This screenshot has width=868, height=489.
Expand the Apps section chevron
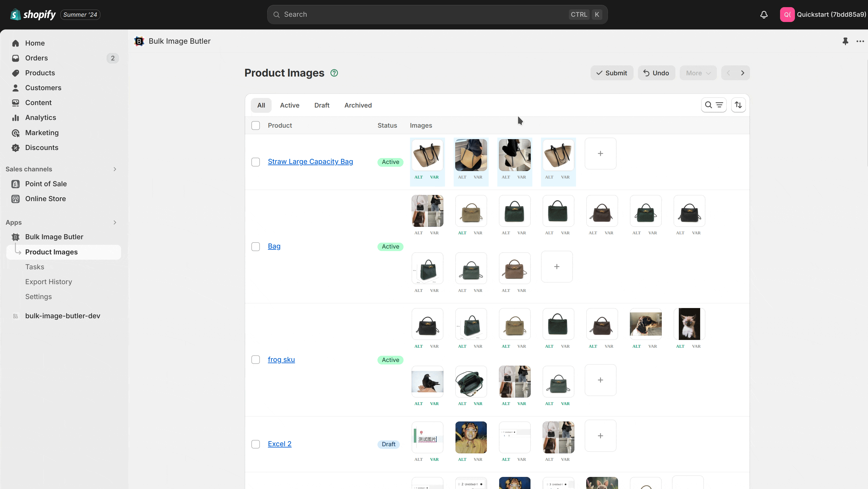(115, 222)
